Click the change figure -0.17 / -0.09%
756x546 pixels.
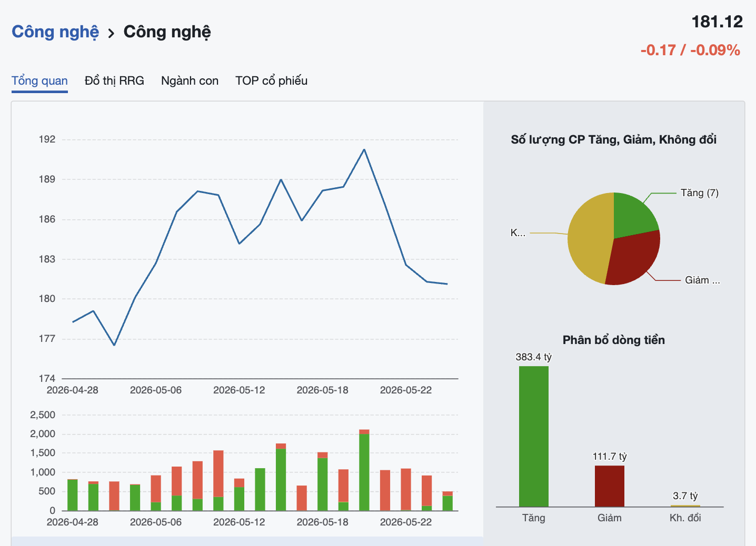coord(690,50)
